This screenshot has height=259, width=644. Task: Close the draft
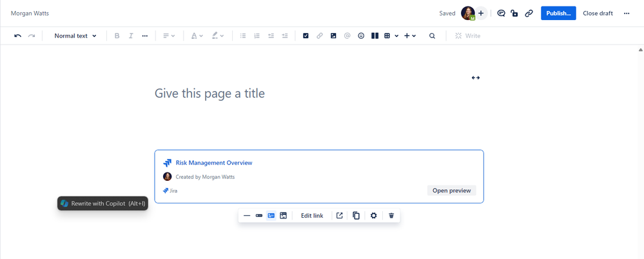coord(598,13)
